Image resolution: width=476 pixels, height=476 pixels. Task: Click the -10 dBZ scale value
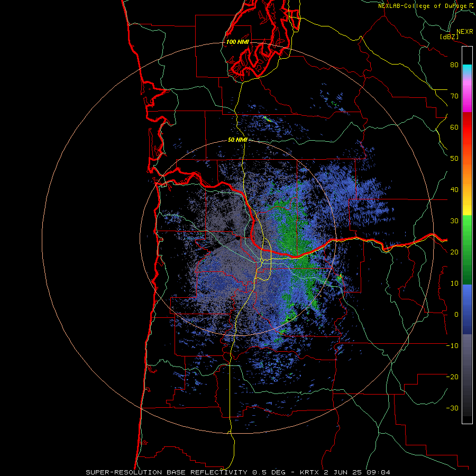pyautogui.click(x=452, y=346)
